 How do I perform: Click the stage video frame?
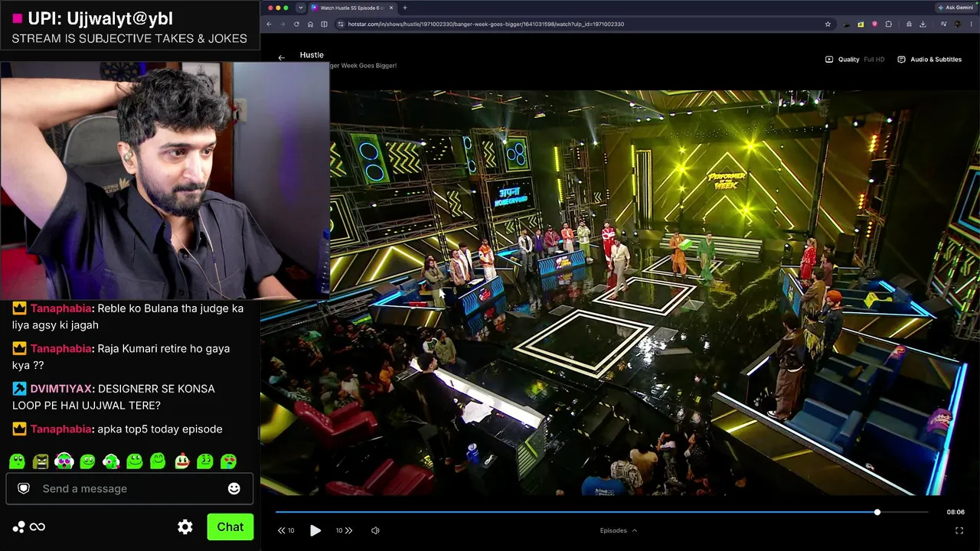pos(619,292)
